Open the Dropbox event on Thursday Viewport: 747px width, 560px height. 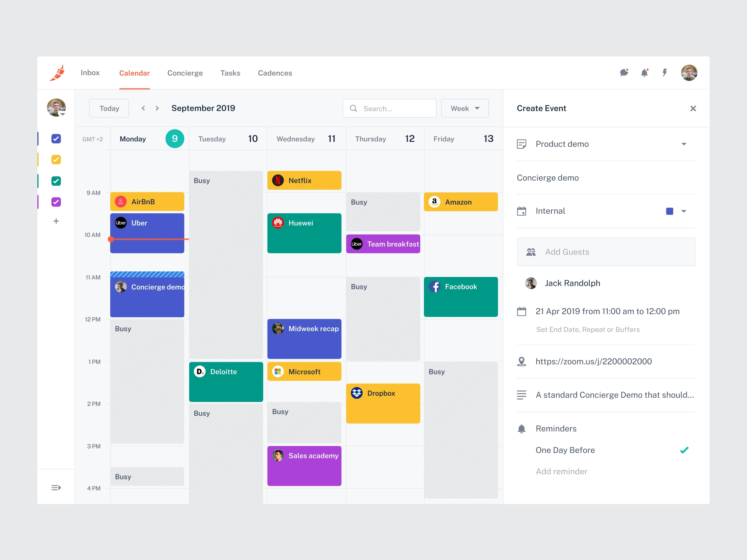pyautogui.click(x=383, y=403)
